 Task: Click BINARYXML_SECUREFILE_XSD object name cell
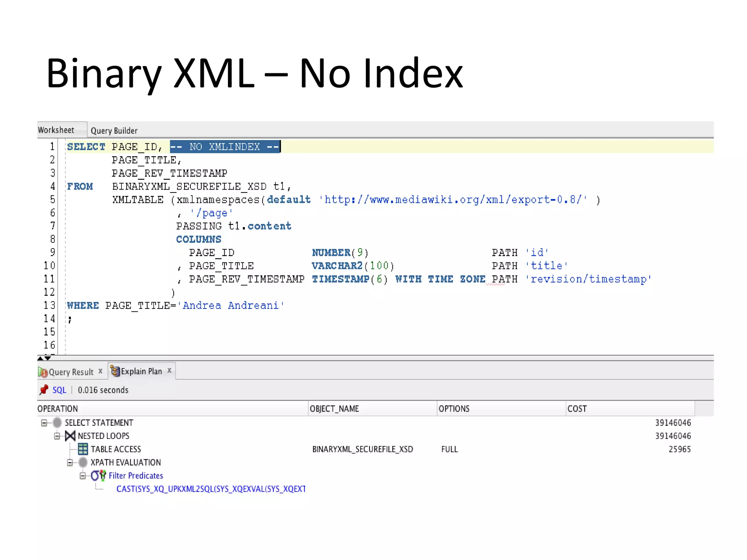[x=363, y=449]
